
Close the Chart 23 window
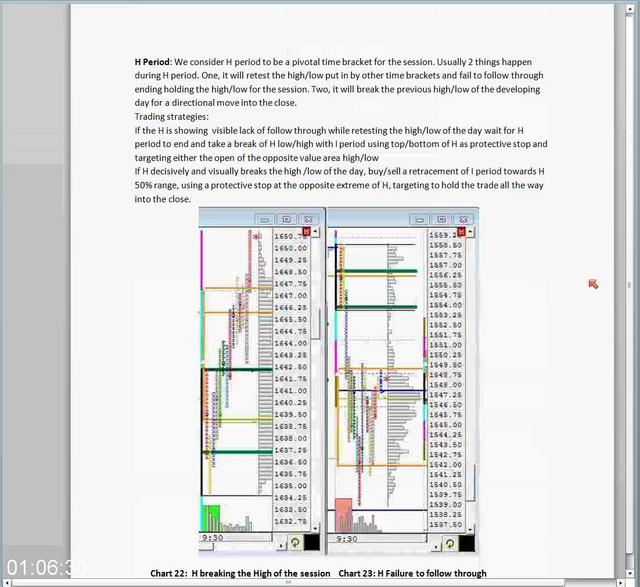pyautogui.click(x=463, y=219)
